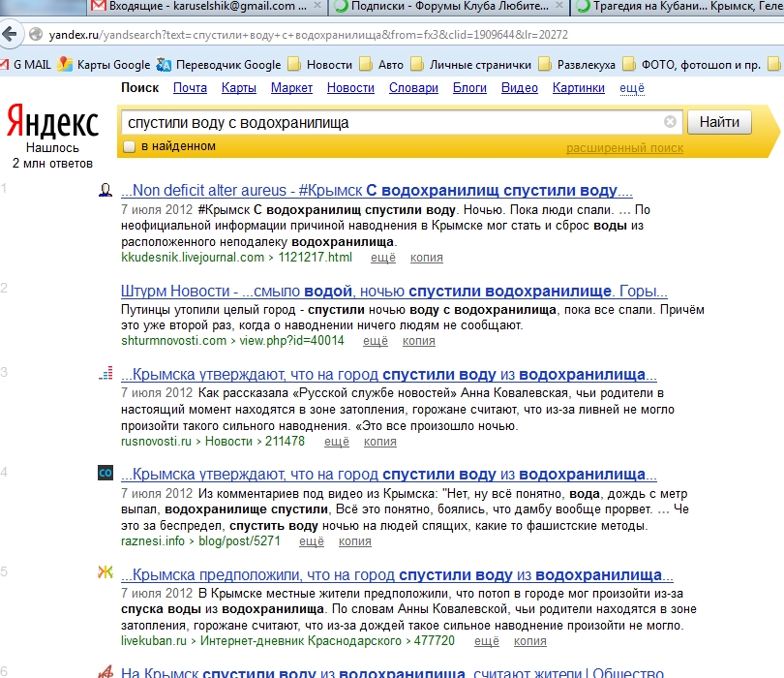Click favicon of the rusnovosti.ru result
This screenshot has width=784, height=678.
106,375
